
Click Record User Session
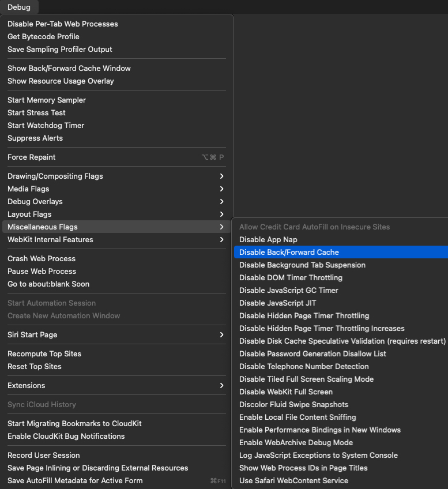point(44,455)
